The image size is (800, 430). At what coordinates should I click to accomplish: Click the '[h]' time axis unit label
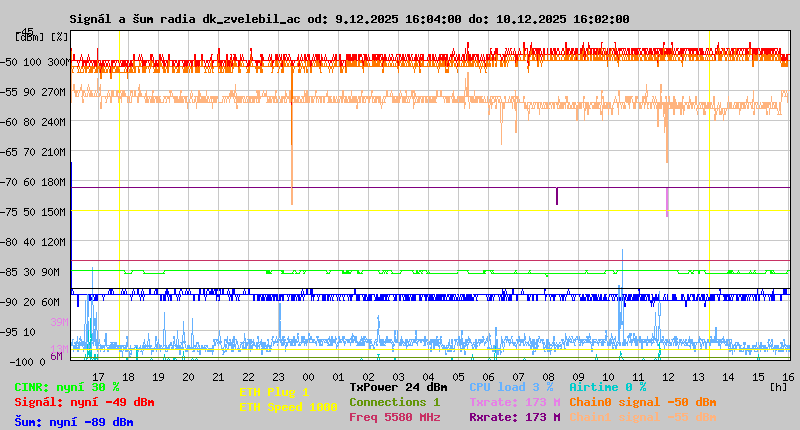coord(778,388)
